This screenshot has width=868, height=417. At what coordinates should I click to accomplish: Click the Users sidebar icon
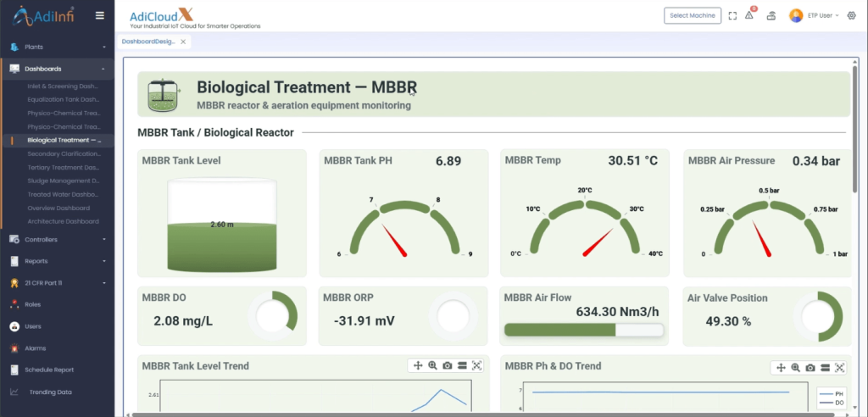(14, 326)
